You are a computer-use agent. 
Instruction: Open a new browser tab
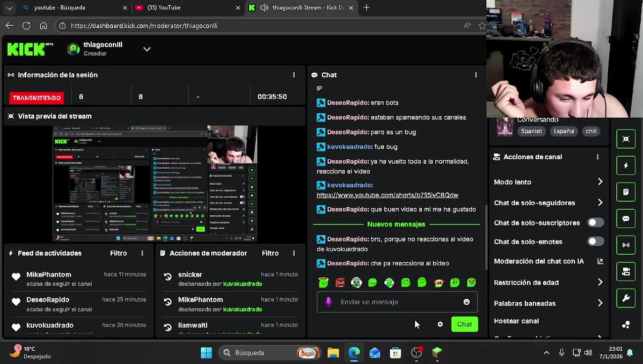coord(366,8)
